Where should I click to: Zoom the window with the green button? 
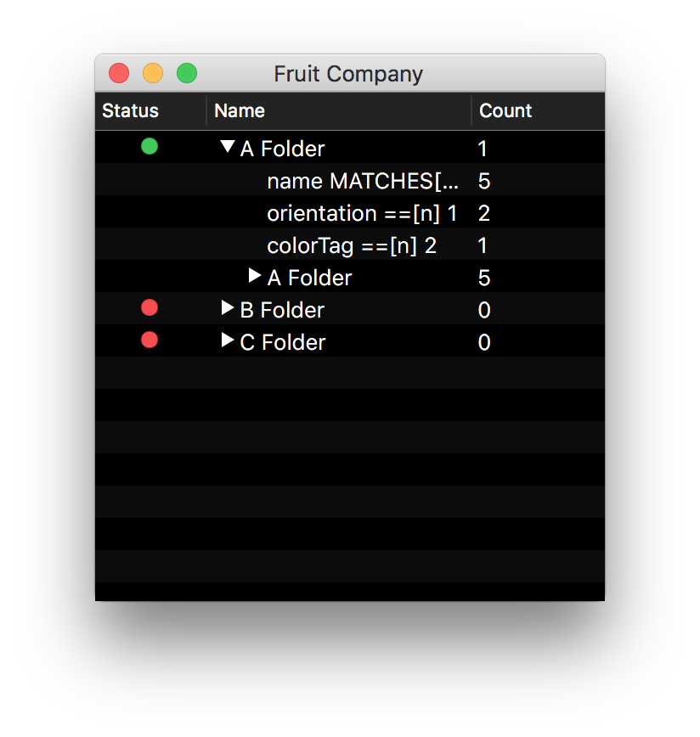(x=187, y=74)
